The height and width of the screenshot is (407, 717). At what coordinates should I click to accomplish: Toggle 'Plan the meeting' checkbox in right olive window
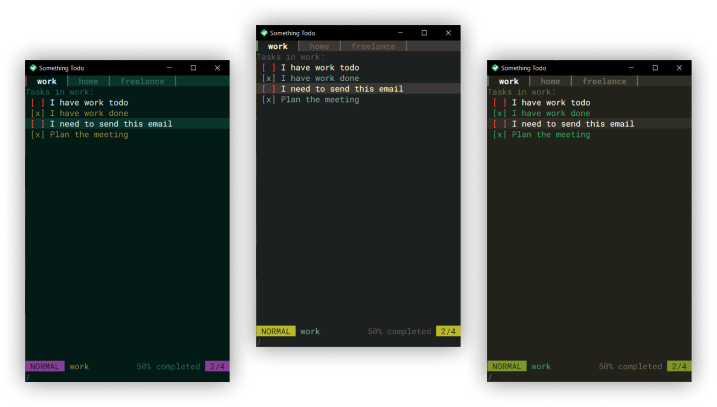(499, 135)
